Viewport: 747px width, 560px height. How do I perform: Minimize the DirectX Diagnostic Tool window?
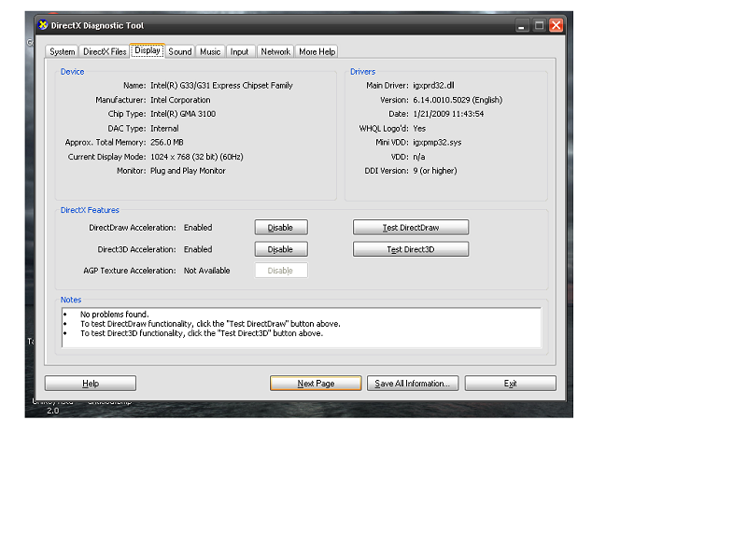point(522,25)
